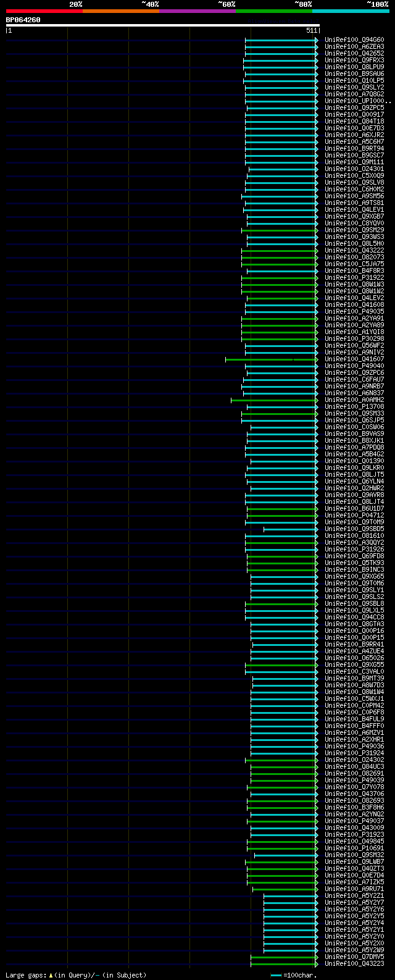The height and width of the screenshot is (980, 395).
Task: Select label UniRef100_C0SW06
Action: point(354,427)
